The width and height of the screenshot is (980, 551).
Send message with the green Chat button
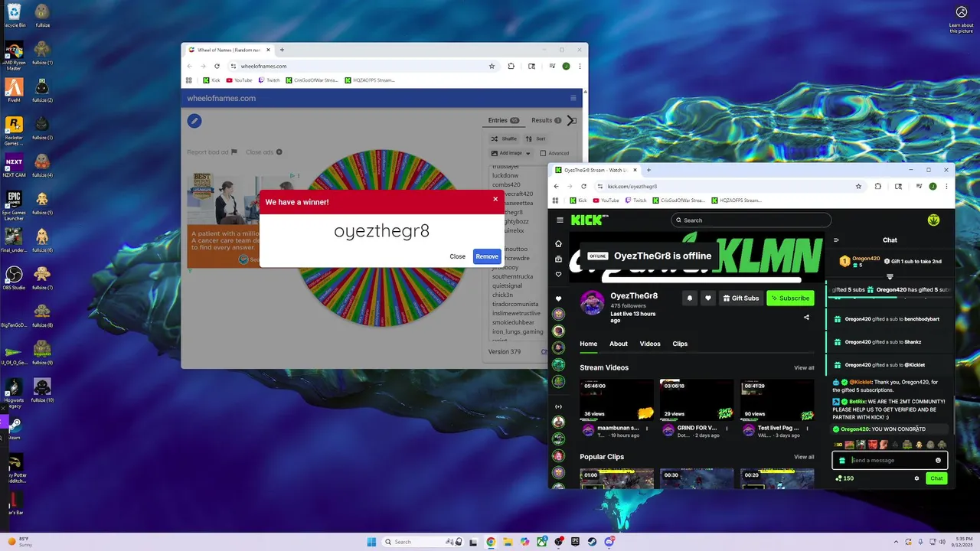(x=936, y=478)
